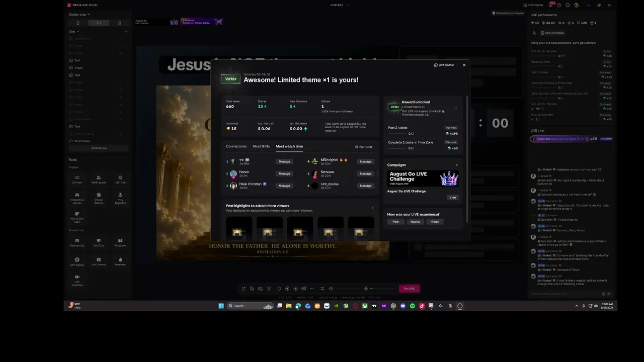The height and width of the screenshot is (362, 644).
Task: Open the Chat scene dropdown
Action: [x=73, y=31]
